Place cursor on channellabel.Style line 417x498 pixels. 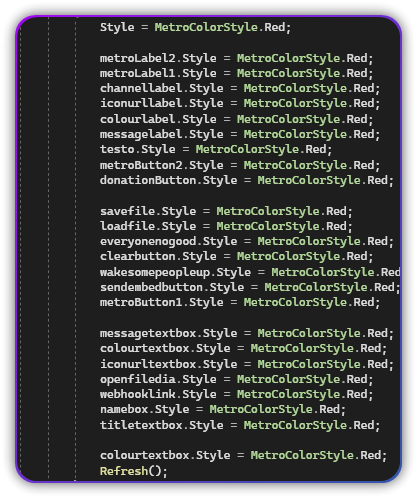click(x=240, y=88)
